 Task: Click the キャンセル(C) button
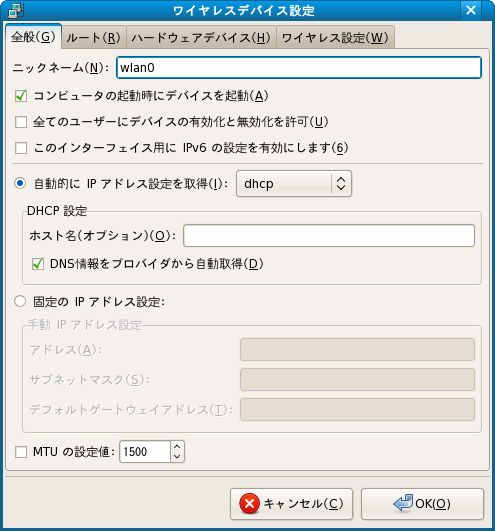click(x=292, y=504)
